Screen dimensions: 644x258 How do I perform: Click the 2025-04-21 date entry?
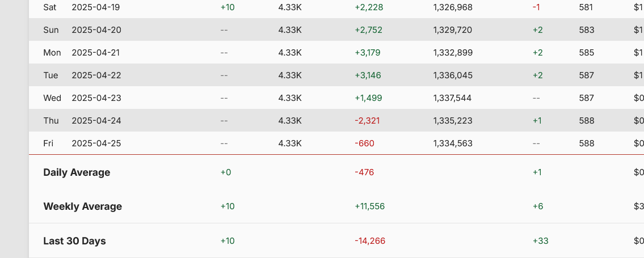click(x=96, y=53)
